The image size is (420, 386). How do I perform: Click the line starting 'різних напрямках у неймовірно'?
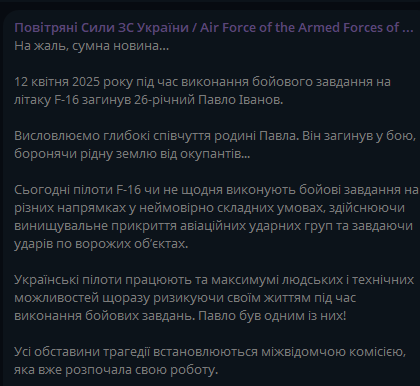pos(209,208)
